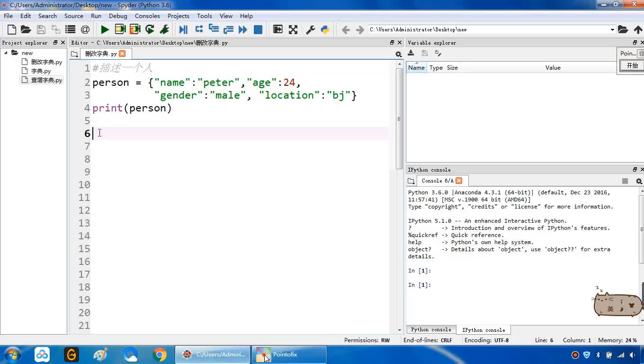Click the 开始 button
This screenshot has height=364, width=644.
click(x=632, y=66)
